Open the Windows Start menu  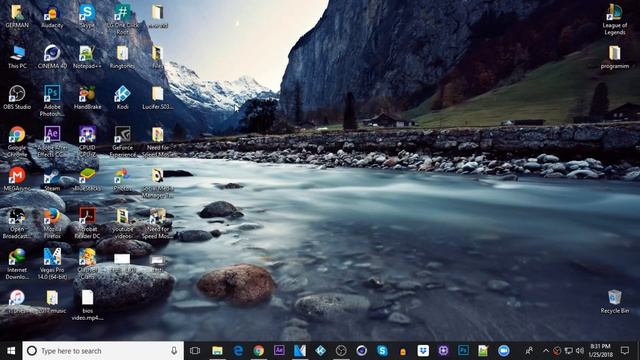point(11,351)
